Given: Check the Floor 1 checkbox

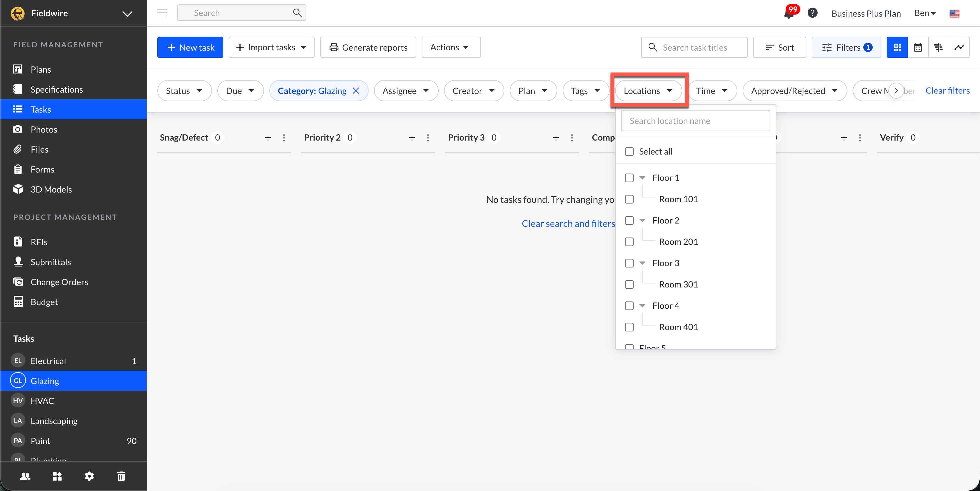Looking at the screenshot, I should click(x=629, y=178).
